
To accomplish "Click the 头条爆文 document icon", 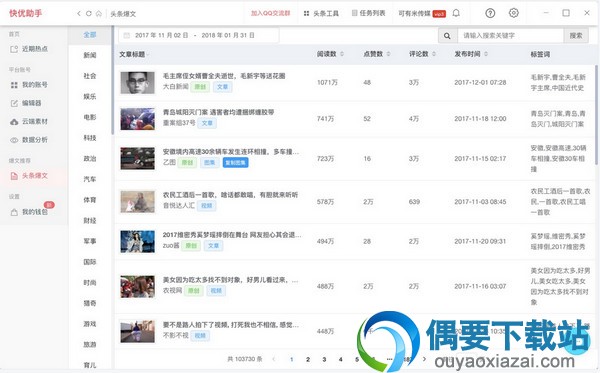I will pos(14,176).
